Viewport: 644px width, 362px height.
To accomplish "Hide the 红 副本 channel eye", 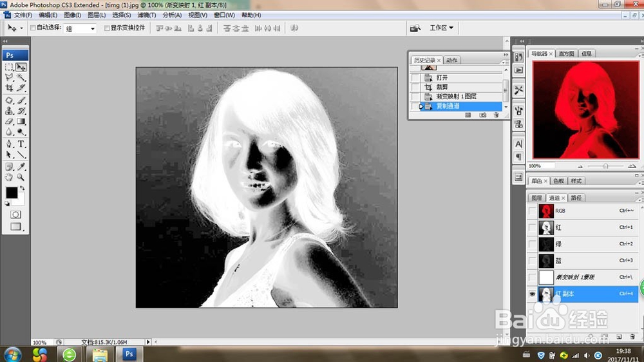I will (533, 294).
